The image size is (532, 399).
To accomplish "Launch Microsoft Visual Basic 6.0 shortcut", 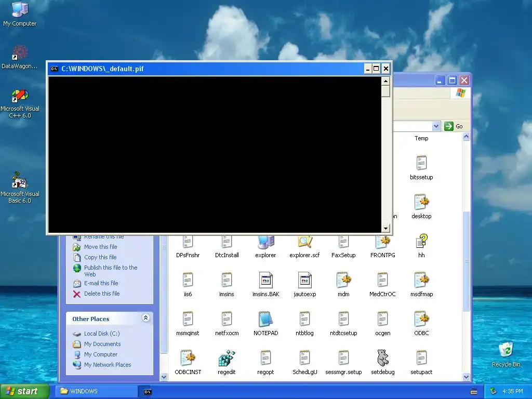I will tap(20, 188).
